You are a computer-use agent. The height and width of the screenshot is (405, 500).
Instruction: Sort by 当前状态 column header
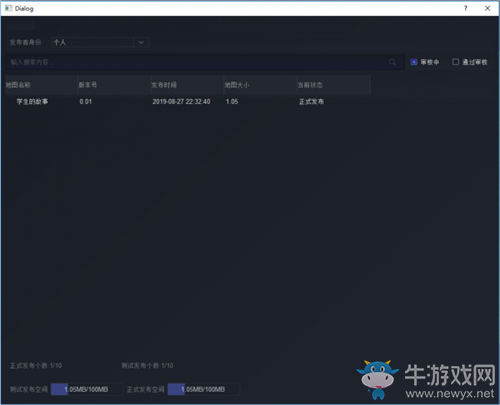coord(334,85)
